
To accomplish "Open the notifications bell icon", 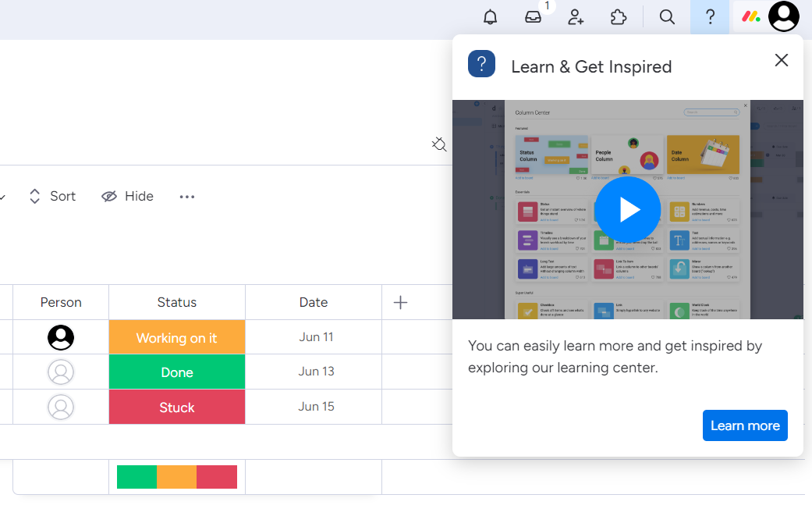I will tap(490, 16).
